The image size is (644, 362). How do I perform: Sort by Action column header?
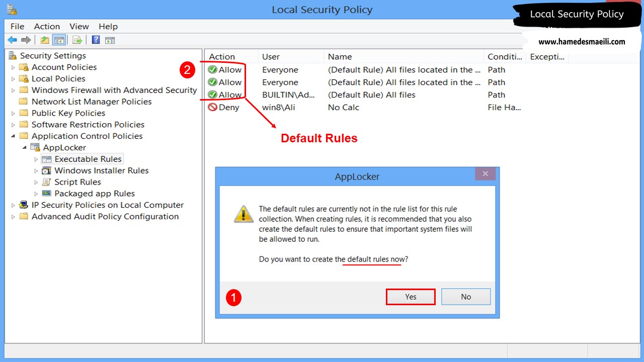tap(231, 57)
